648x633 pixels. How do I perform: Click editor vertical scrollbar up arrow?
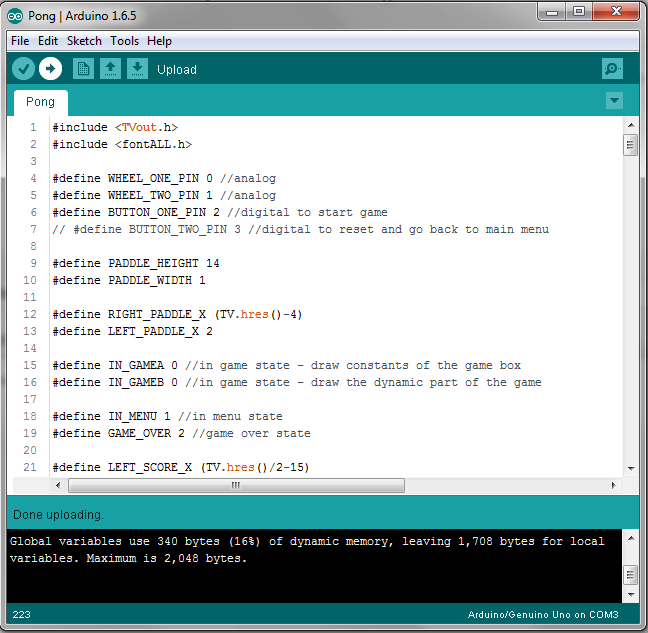click(x=631, y=125)
